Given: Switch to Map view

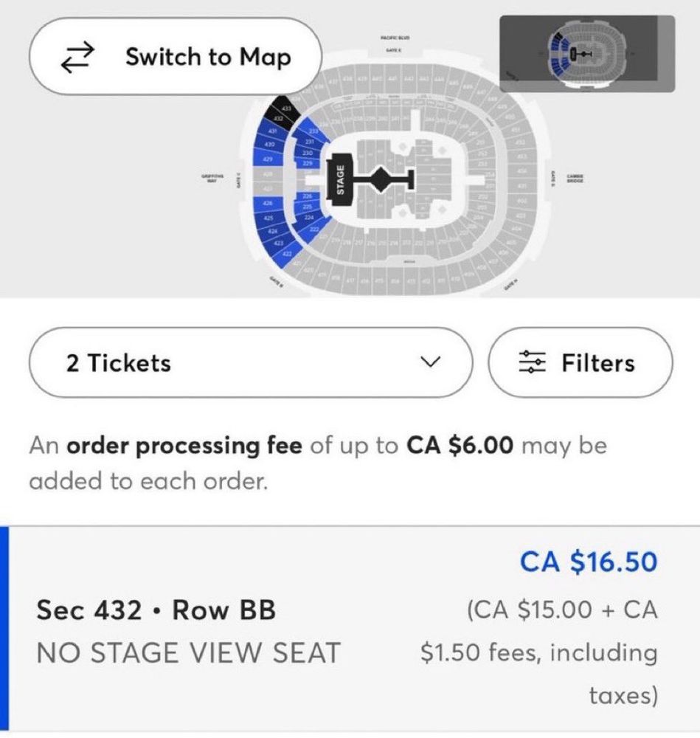Looking at the screenshot, I should (175, 57).
